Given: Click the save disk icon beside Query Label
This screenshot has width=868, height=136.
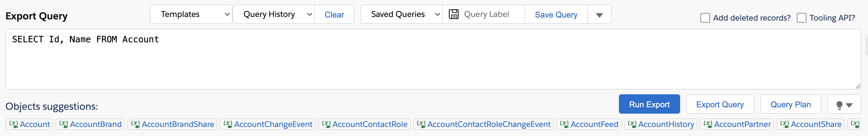Looking at the screenshot, I should 453,14.
